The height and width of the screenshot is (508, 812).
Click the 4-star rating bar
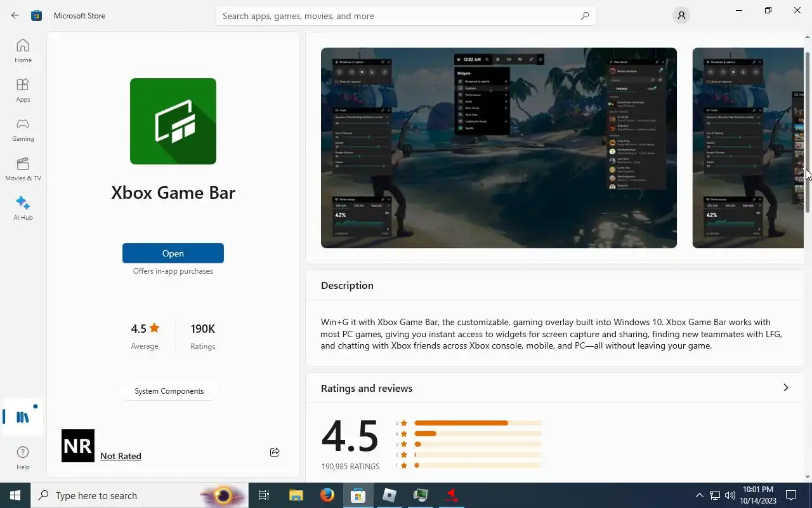click(x=478, y=434)
